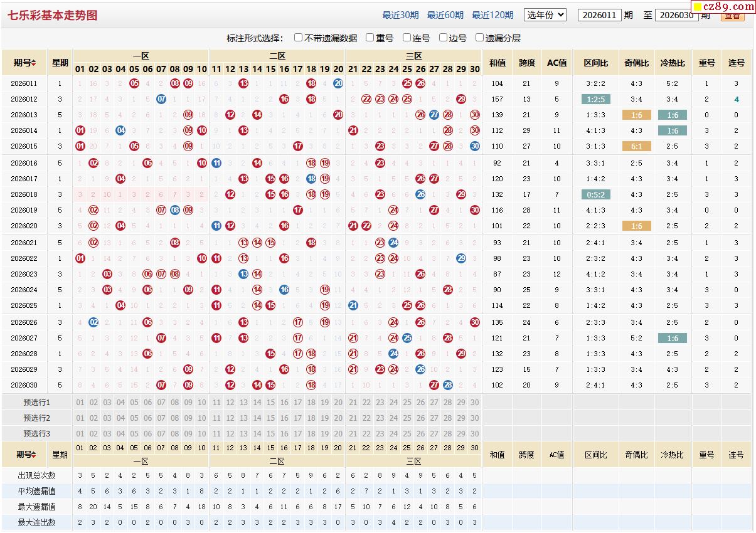Enable the 不带遗漏数据 checkbox
Viewport: 756px width, 533px height.
[x=299, y=38]
